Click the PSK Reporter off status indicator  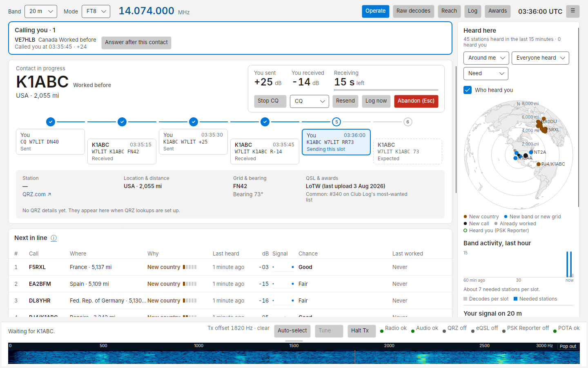pos(525,328)
